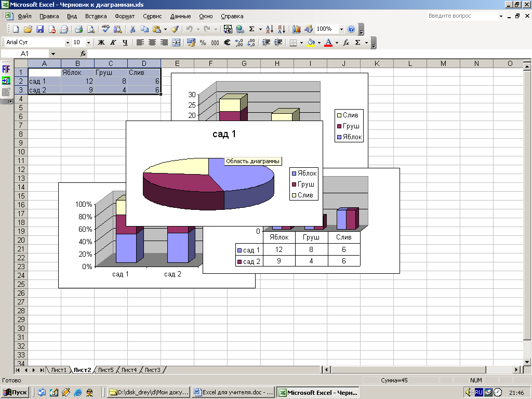Print the document via the printer icon
The width and height of the screenshot is (532, 399).
79,29
